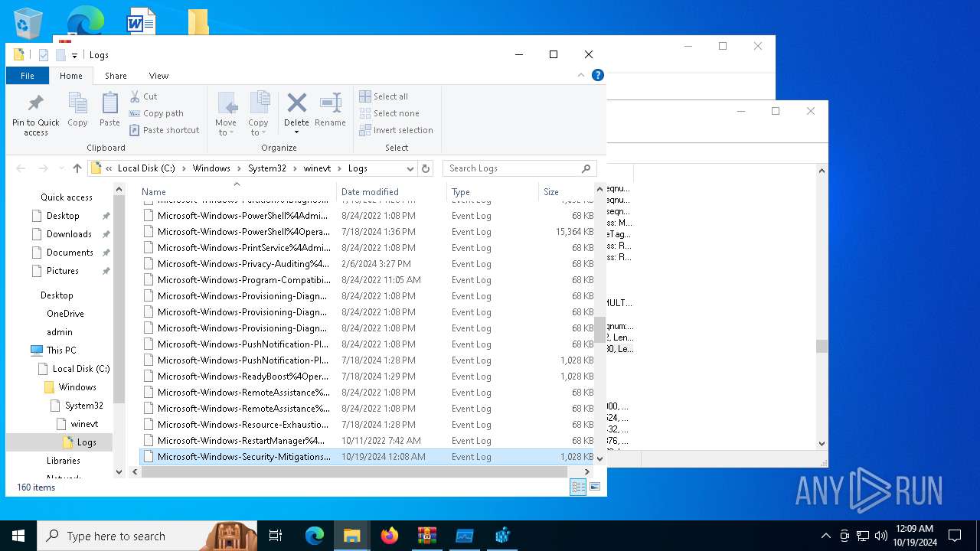Click Select none command

(x=389, y=113)
